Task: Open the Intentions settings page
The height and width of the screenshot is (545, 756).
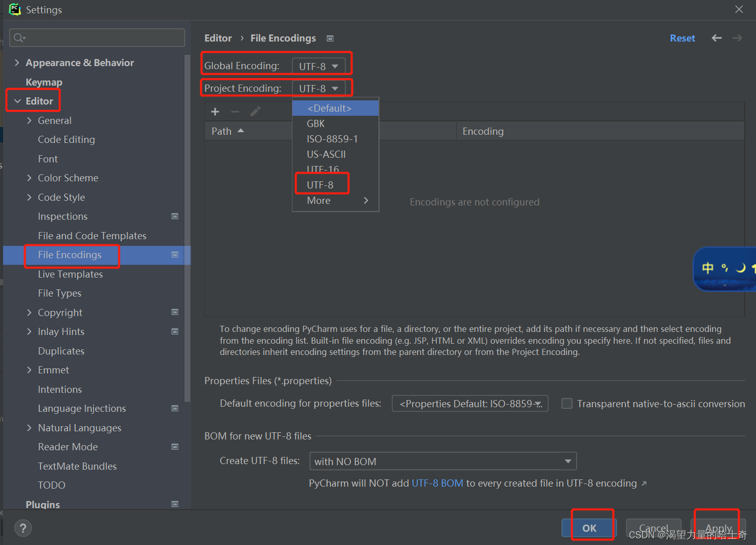Action: [60, 389]
